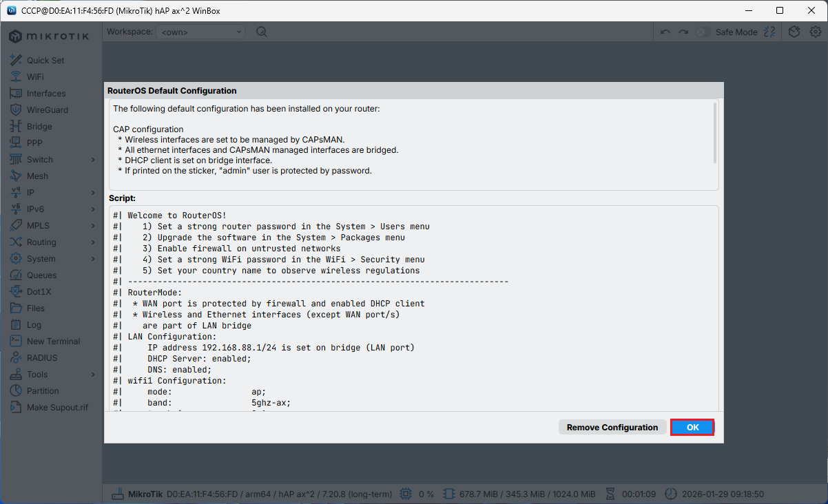Screen dimensions: 828x504
Task: Click the OK button
Action: [692, 428]
